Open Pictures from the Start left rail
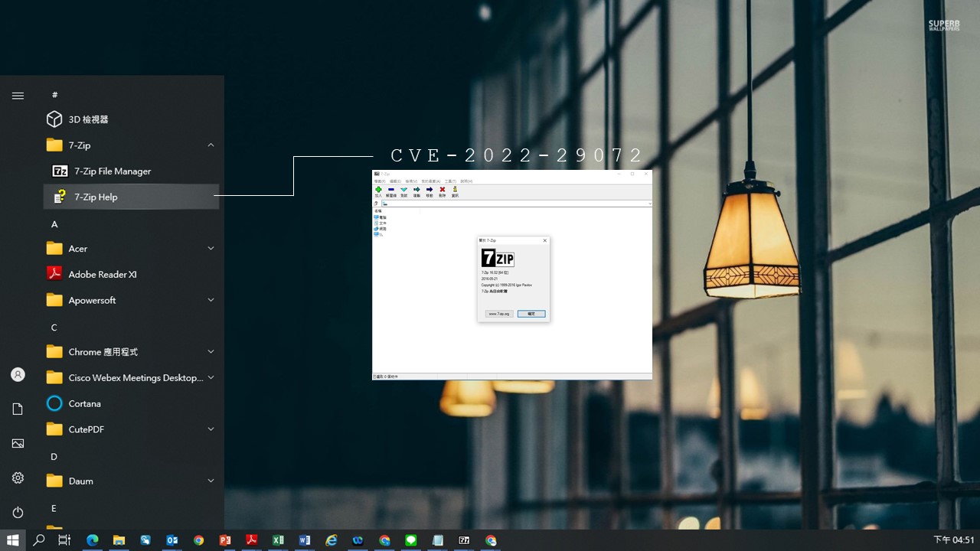 coord(18,444)
